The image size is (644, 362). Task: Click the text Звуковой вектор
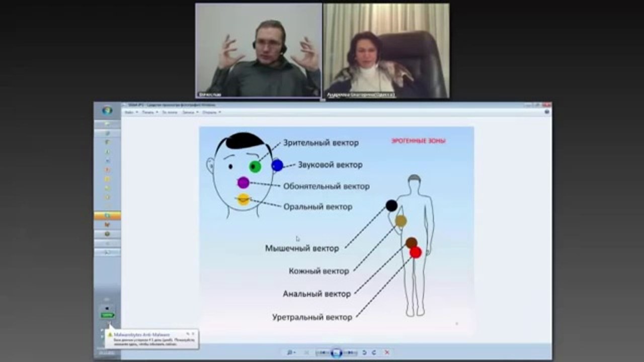point(330,164)
